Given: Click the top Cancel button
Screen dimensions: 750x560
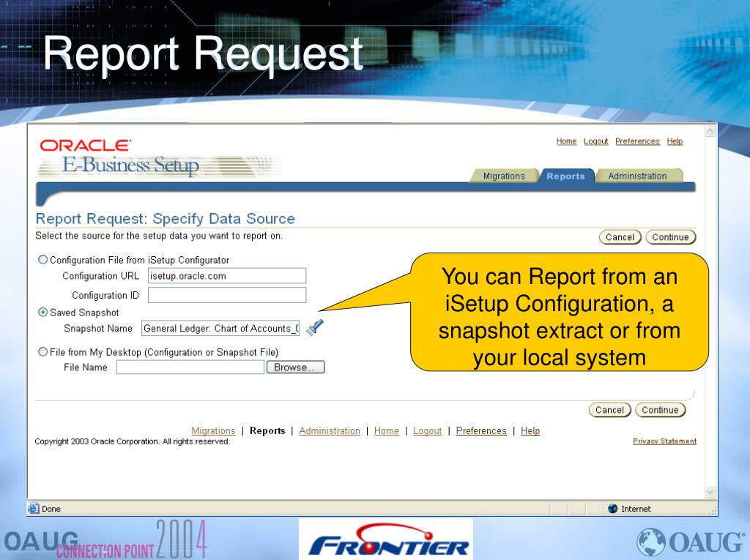Looking at the screenshot, I should click(620, 237).
